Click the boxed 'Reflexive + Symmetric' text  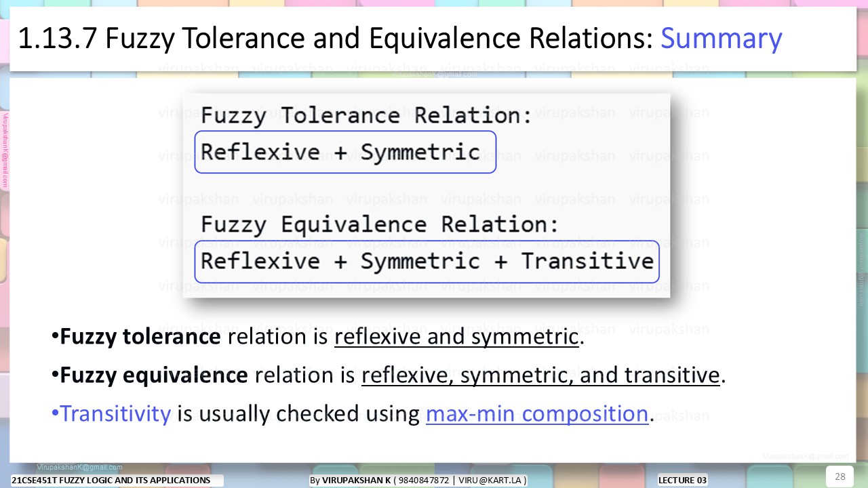(x=345, y=152)
